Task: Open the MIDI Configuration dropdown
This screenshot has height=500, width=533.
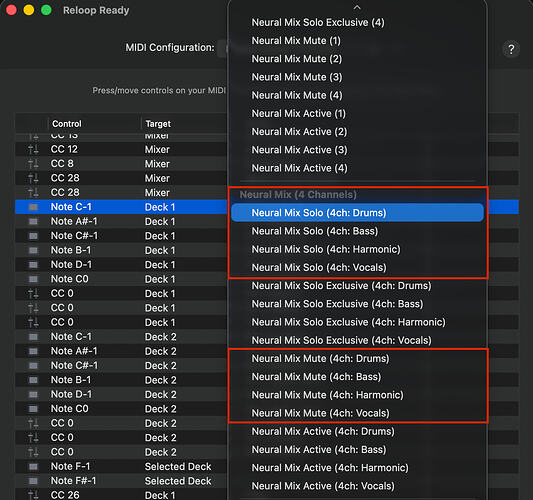Action: coord(223,48)
